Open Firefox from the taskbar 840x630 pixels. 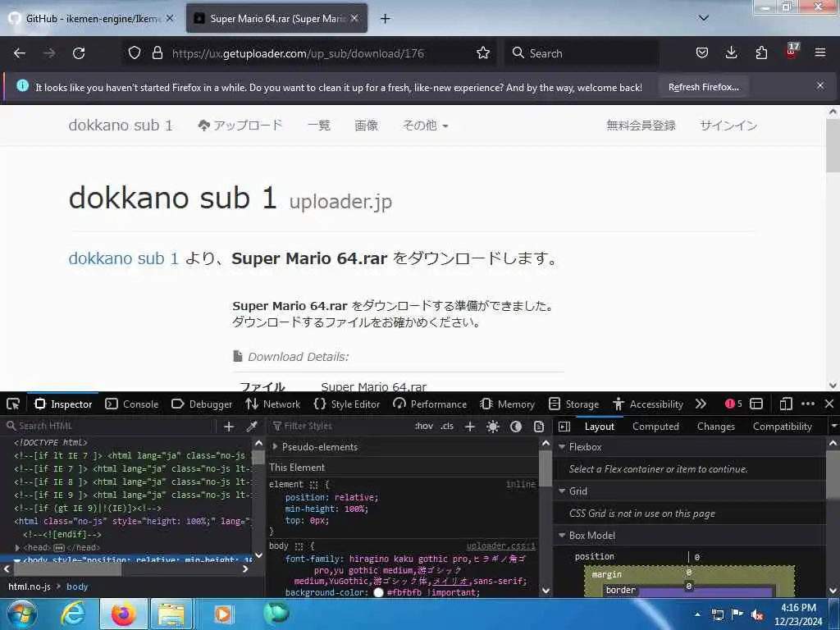point(123,614)
